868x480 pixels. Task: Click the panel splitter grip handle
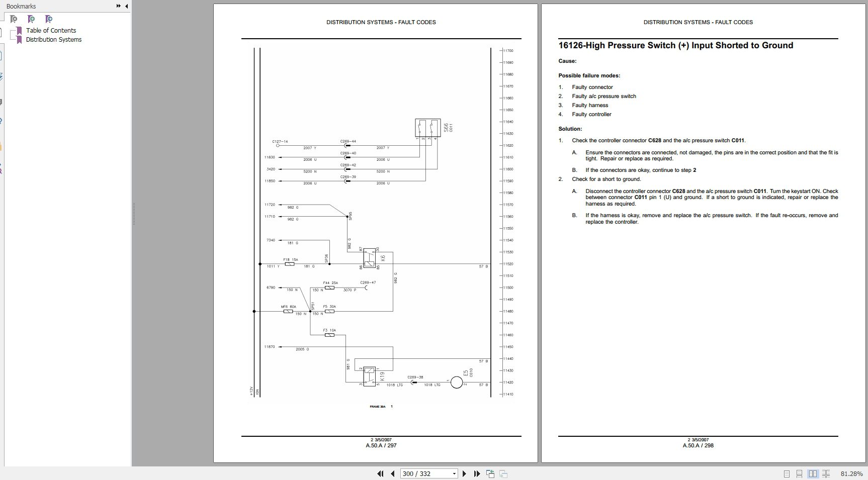pyautogui.click(x=134, y=214)
